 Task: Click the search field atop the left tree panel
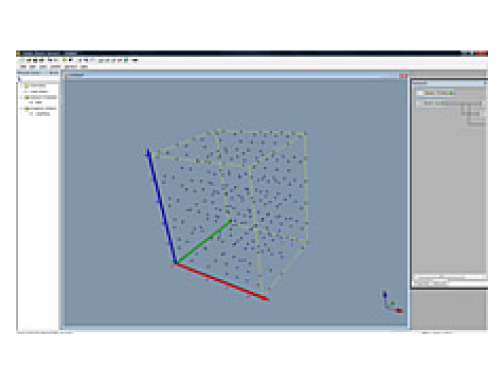pyautogui.click(x=38, y=79)
